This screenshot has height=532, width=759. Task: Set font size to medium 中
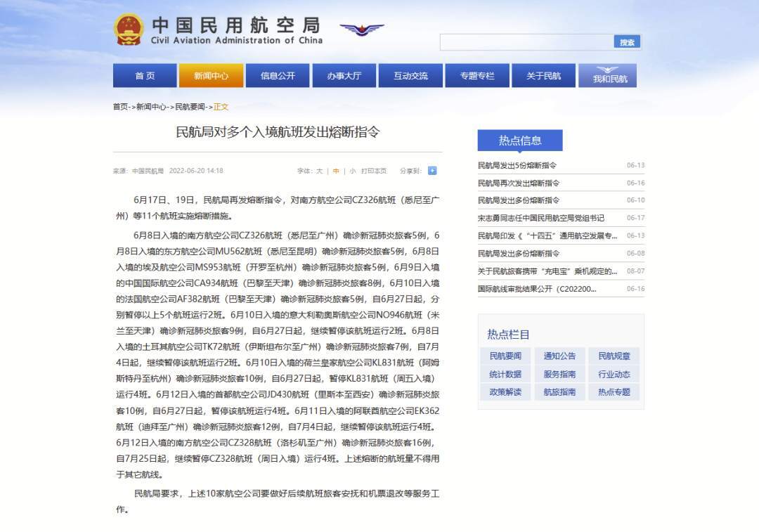pyautogui.click(x=336, y=171)
